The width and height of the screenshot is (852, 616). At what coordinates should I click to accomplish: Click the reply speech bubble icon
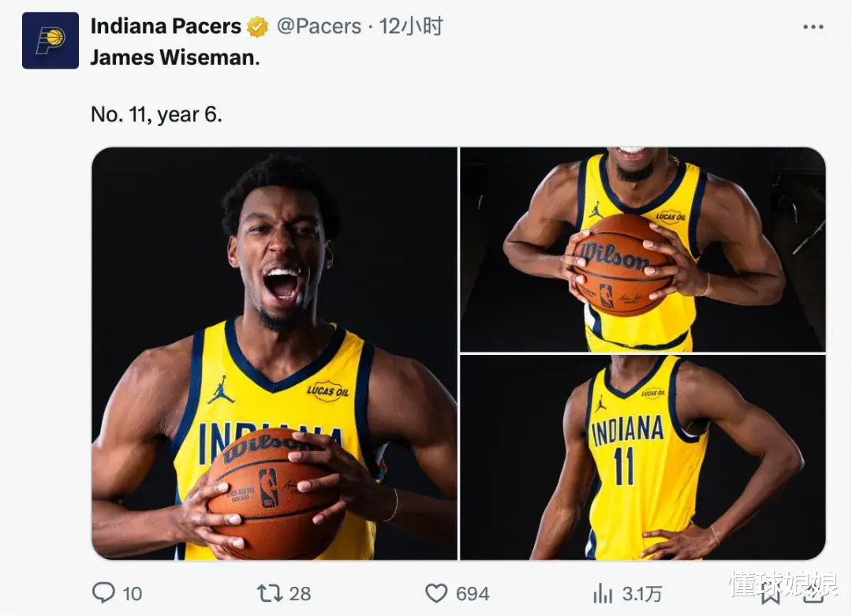point(103,592)
